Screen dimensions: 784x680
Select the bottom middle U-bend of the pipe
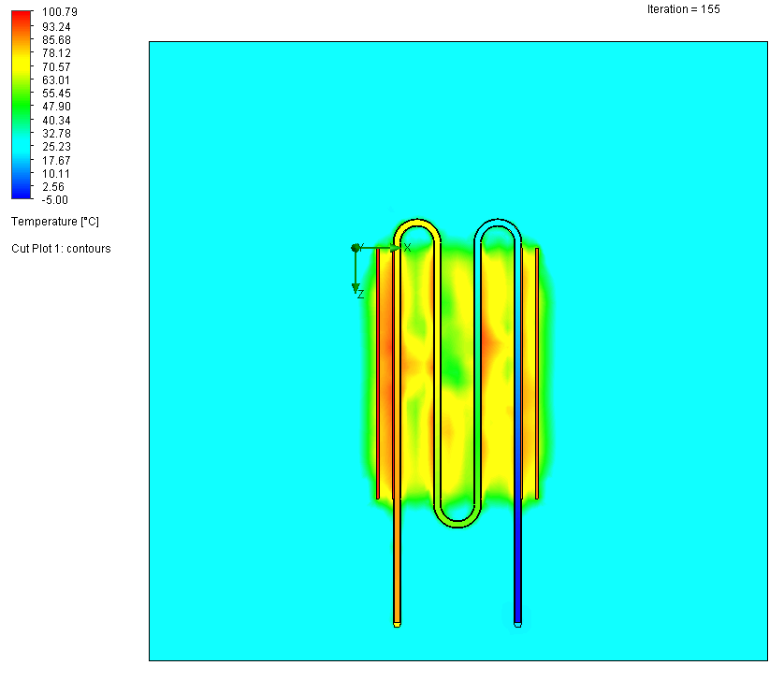(457, 521)
